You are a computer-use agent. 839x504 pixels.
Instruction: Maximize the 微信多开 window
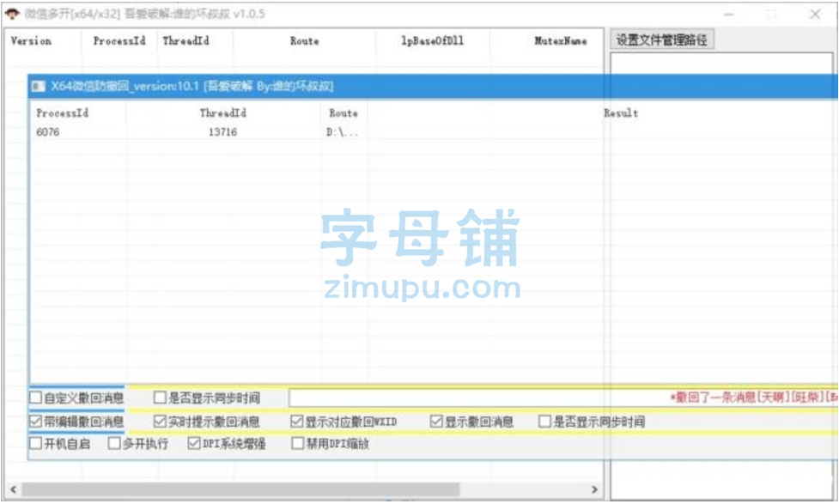tap(771, 15)
